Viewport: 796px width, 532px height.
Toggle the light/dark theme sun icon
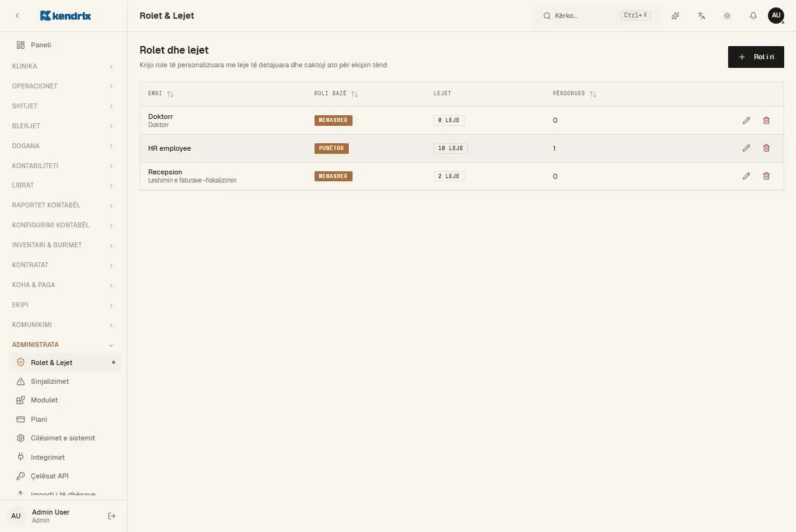[x=727, y=16]
